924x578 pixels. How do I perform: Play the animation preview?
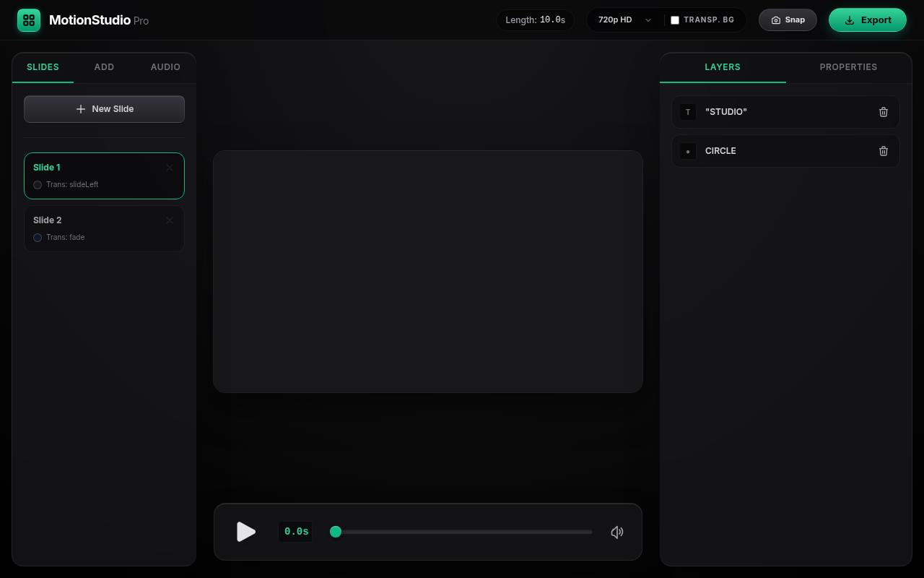246,532
